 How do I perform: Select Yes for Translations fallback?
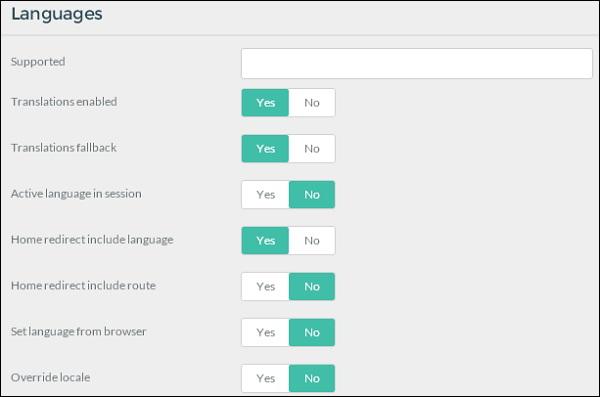click(x=265, y=149)
